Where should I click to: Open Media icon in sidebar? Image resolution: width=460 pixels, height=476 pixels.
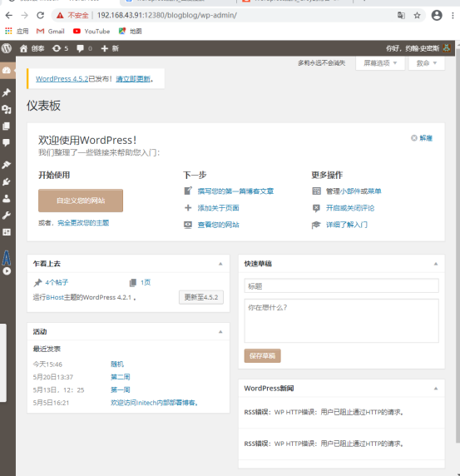7,109
